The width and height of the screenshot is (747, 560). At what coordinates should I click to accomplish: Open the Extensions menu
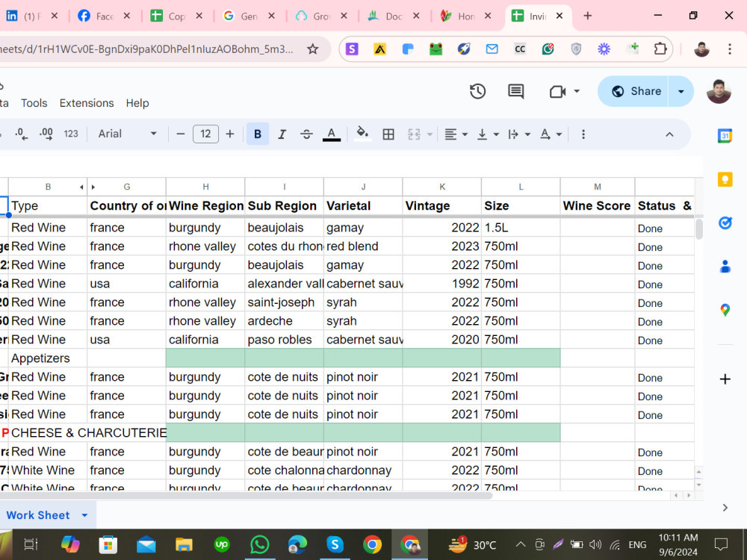[x=87, y=103]
